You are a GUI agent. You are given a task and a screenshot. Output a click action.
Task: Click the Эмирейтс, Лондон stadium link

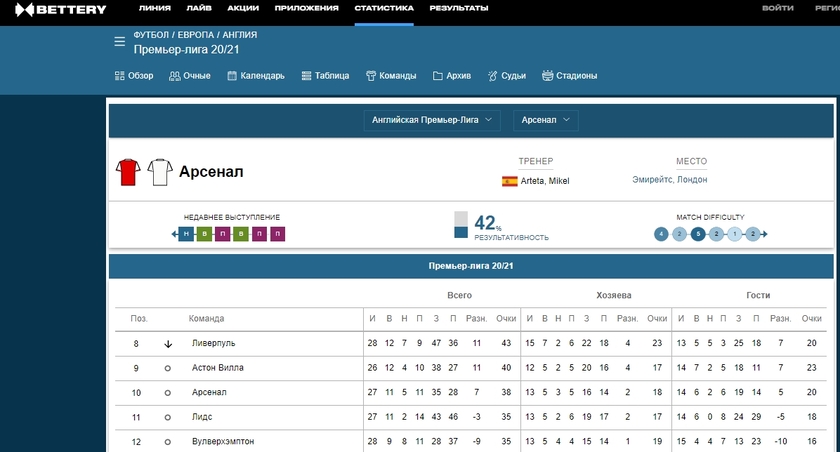[x=670, y=180]
